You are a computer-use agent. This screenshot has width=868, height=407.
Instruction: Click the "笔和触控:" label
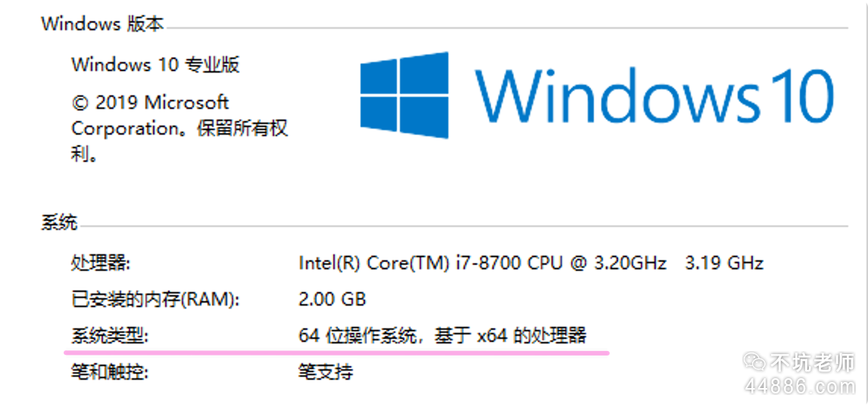[111, 371]
